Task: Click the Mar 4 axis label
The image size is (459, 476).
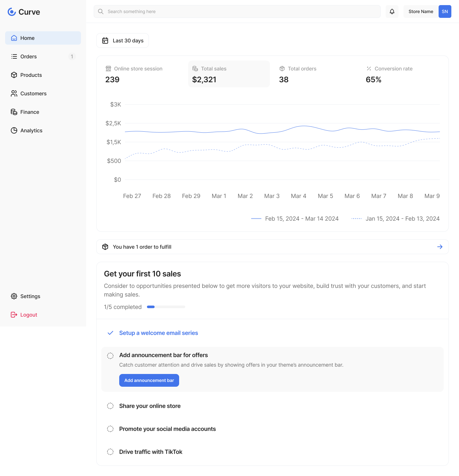Action: pyautogui.click(x=299, y=196)
